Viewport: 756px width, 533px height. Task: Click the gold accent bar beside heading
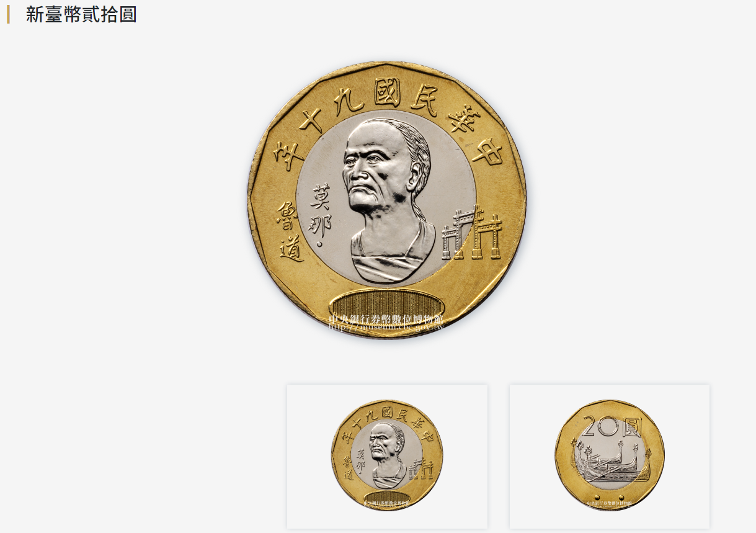8,14
